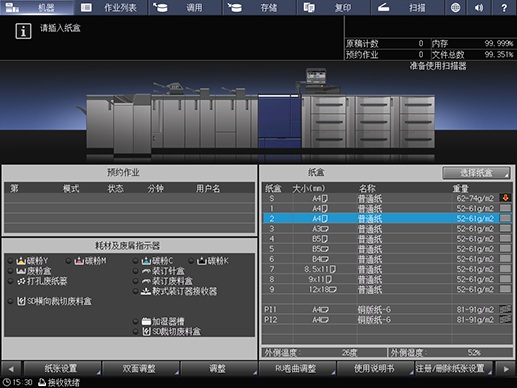Switch to the 作业列表 tab

(x=111, y=7)
